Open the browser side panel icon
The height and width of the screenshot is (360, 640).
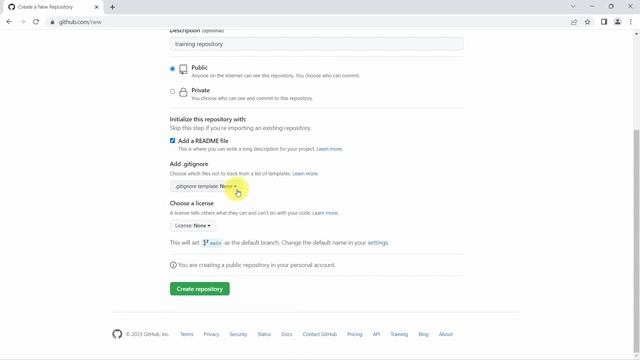coord(604,22)
